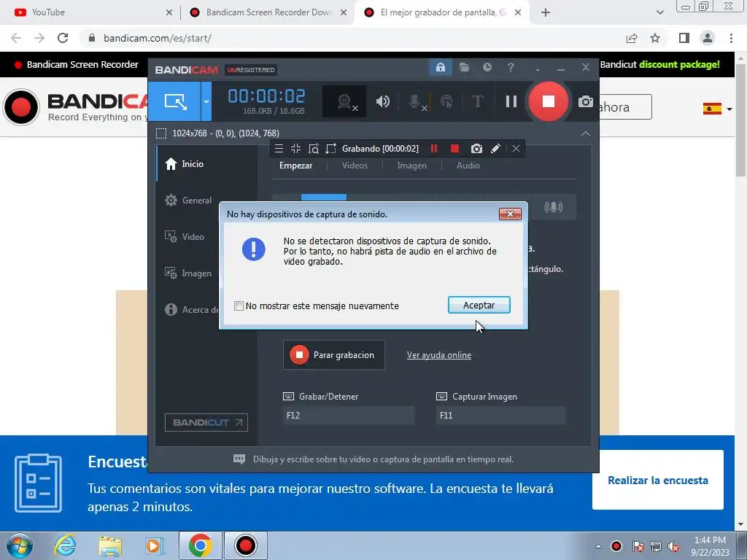This screenshot has width=747, height=560.
Task: Switch to the Imagen tab
Action: [412, 166]
